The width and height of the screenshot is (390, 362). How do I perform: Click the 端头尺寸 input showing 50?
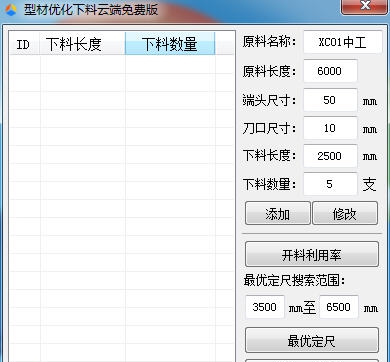[x=330, y=100]
